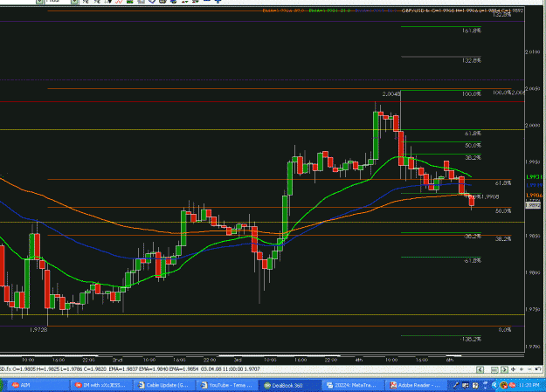This screenshot has height=392, width=546.
Task: Click the green 50.0% Fibonacci retracement label
Action: [x=473, y=146]
